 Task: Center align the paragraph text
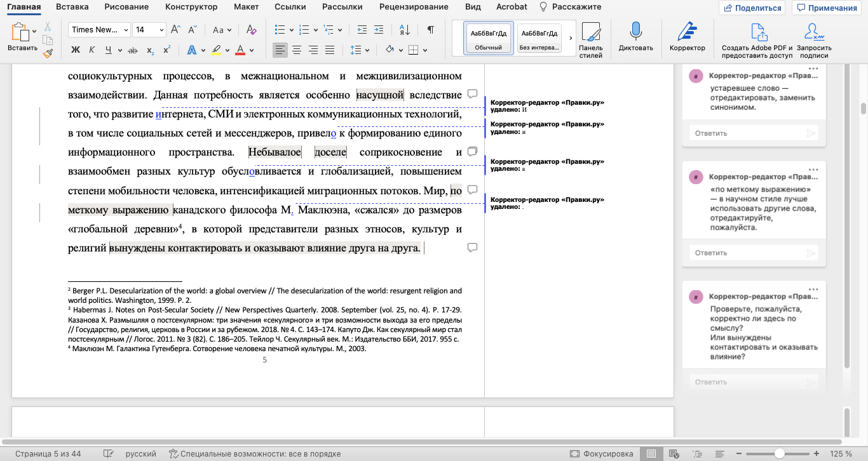[297, 50]
